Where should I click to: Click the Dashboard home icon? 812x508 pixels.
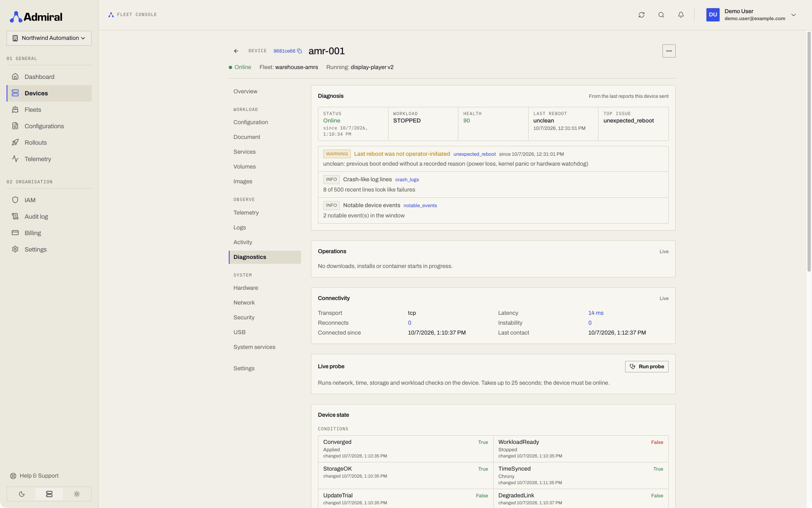(x=15, y=76)
